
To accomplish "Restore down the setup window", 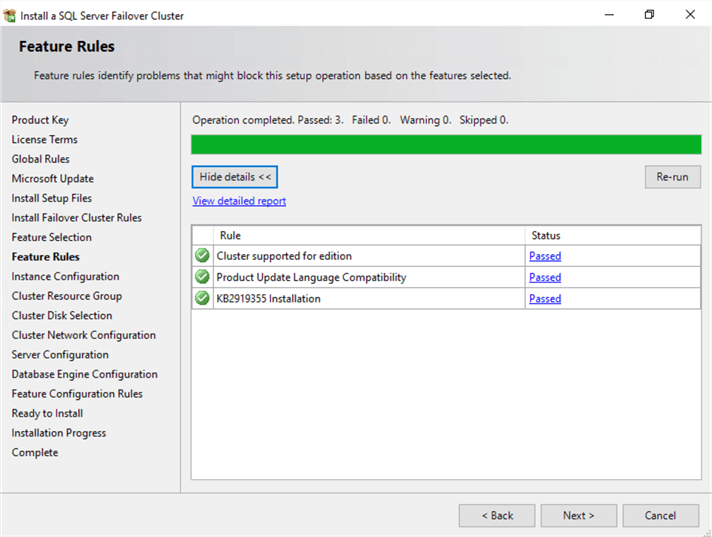I will click(649, 15).
